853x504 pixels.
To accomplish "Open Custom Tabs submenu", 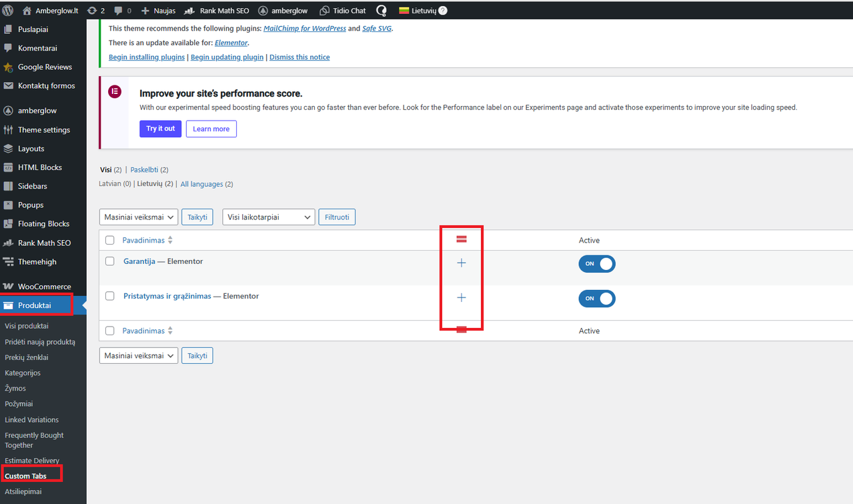I will pos(25,476).
